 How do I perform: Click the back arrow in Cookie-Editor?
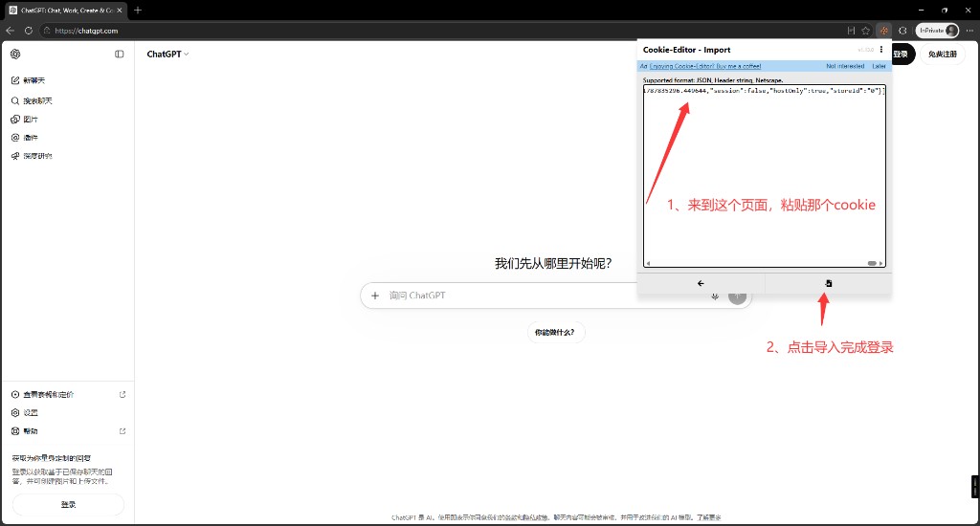coord(701,284)
